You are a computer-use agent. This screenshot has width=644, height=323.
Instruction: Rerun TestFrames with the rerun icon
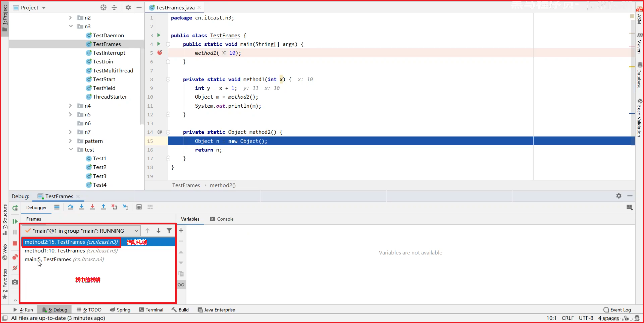(15, 208)
